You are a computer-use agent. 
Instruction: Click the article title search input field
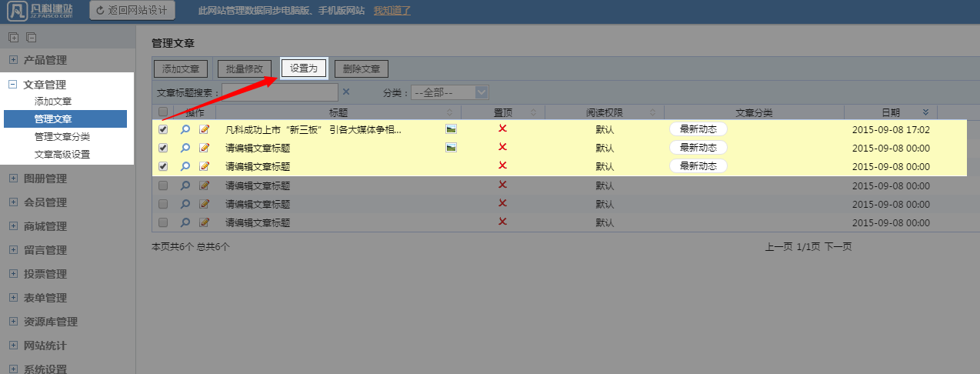coord(280,92)
